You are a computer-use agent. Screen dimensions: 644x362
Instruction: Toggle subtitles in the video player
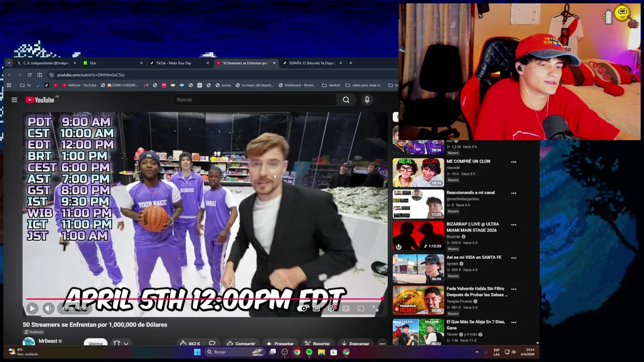[x=316, y=308]
